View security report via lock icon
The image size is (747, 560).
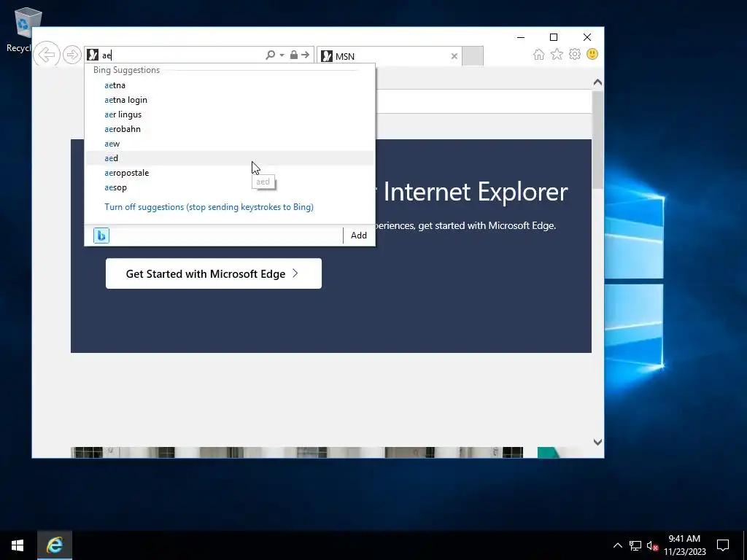coord(294,55)
